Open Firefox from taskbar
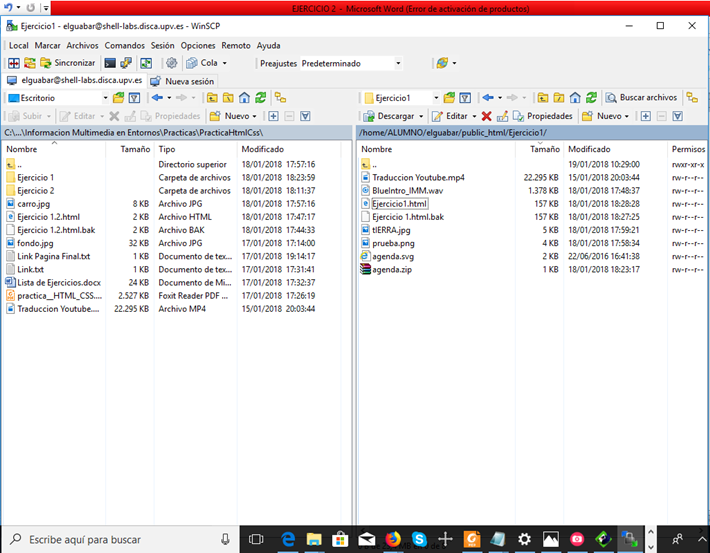Image resolution: width=710 pixels, height=553 pixels. coord(393,539)
